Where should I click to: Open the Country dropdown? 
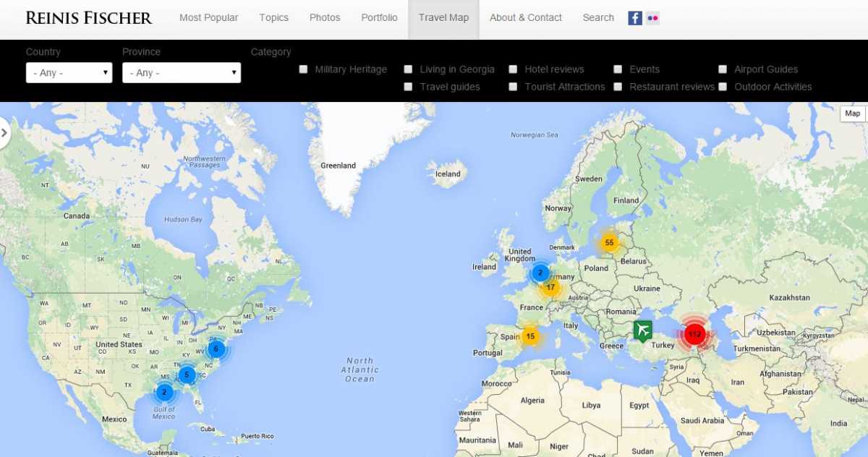(x=69, y=73)
